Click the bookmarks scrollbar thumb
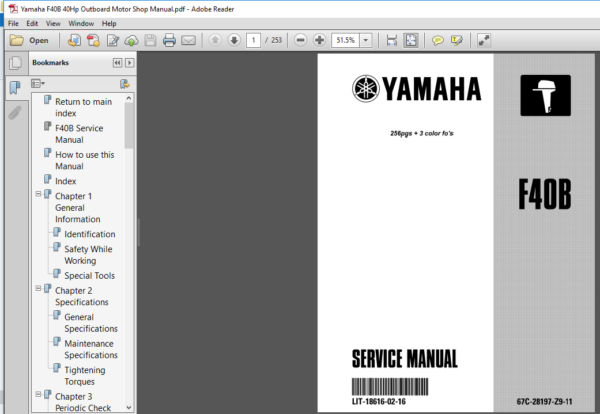This screenshot has width=600, height=414. pos(129,126)
